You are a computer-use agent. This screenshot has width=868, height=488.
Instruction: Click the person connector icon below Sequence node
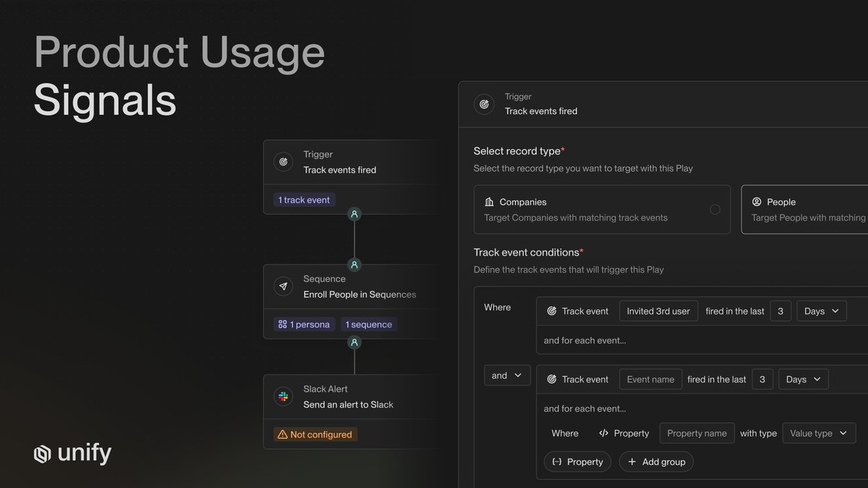(354, 343)
